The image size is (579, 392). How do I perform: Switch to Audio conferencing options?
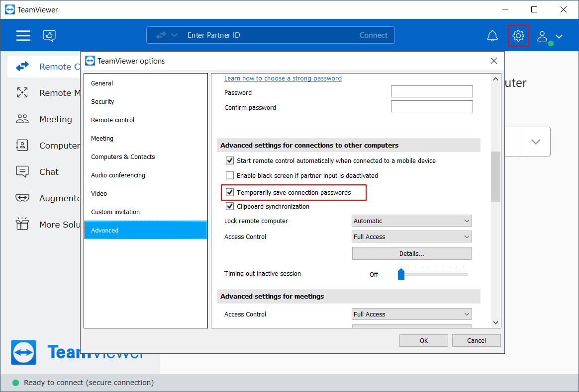coord(118,175)
